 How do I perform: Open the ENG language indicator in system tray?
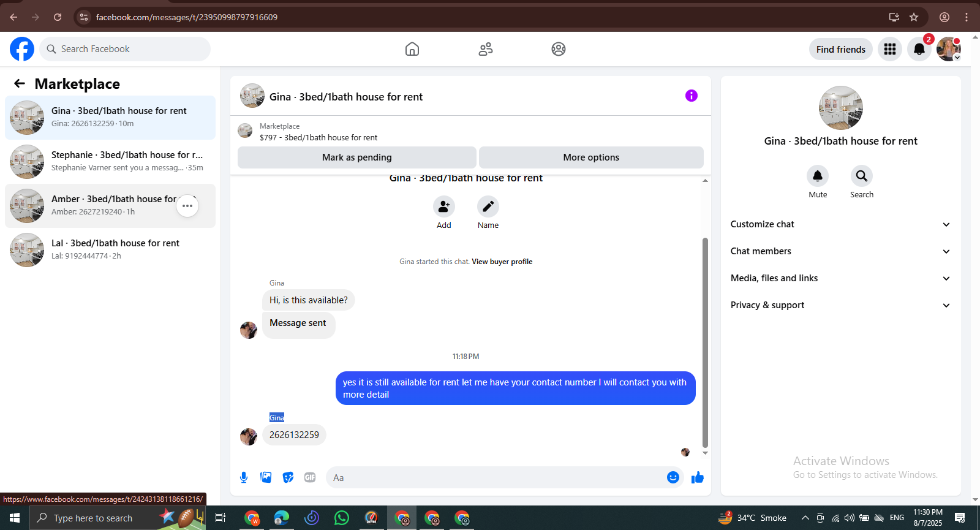point(897,518)
